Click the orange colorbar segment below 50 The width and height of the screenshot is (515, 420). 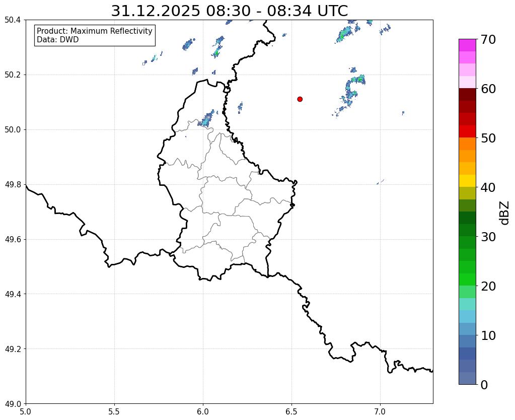(467, 144)
